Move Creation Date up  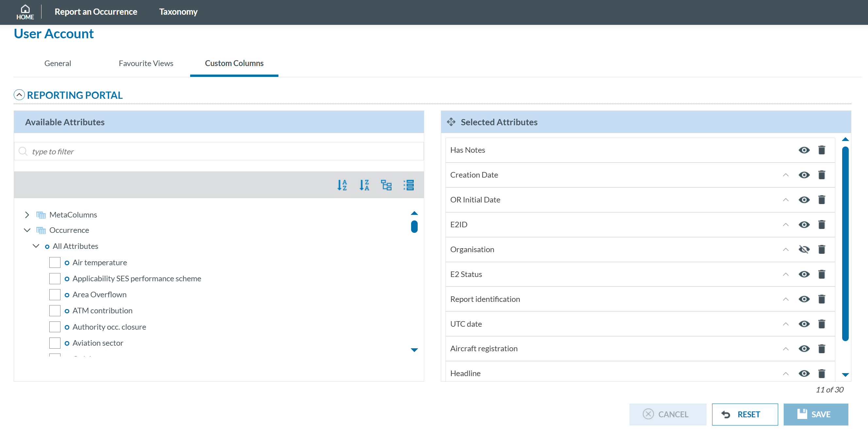point(785,175)
